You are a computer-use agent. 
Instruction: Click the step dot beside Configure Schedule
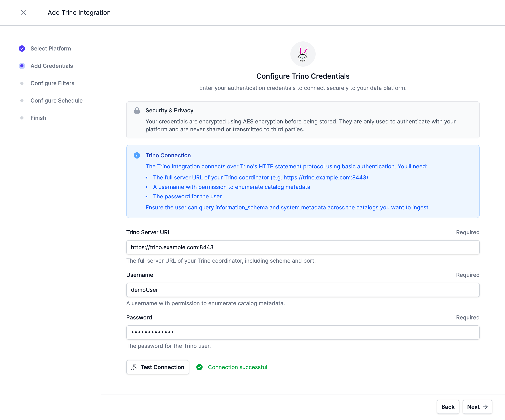pyautogui.click(x=22, y=101)
